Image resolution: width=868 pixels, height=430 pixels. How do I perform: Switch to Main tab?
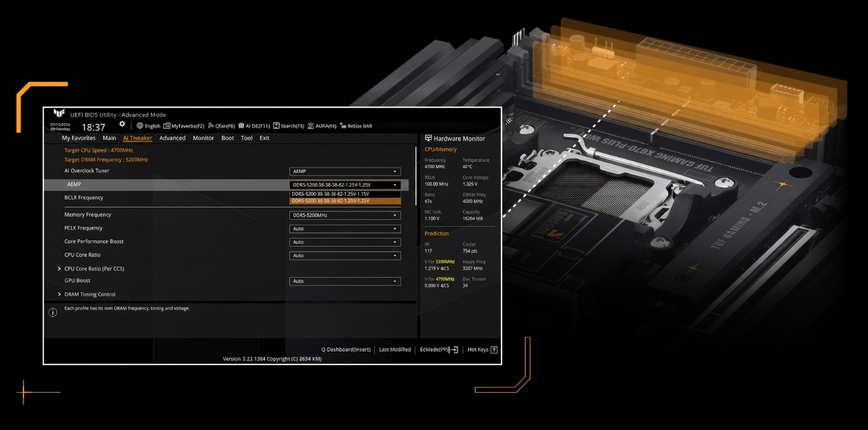point(110,138)
